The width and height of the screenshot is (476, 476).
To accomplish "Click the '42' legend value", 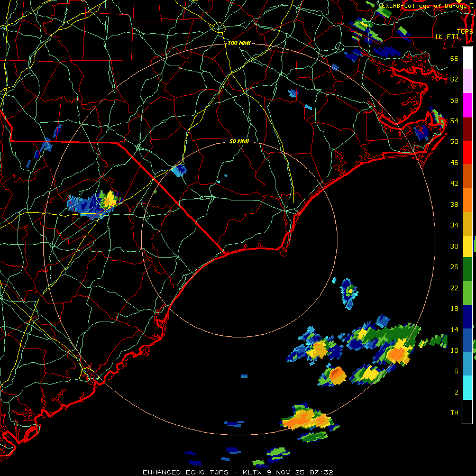I will [x=454, y=183].
